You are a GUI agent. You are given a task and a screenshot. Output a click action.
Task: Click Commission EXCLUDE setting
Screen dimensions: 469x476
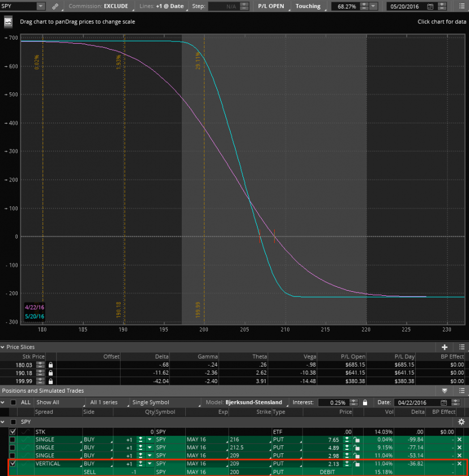click(x=100, y=6)
